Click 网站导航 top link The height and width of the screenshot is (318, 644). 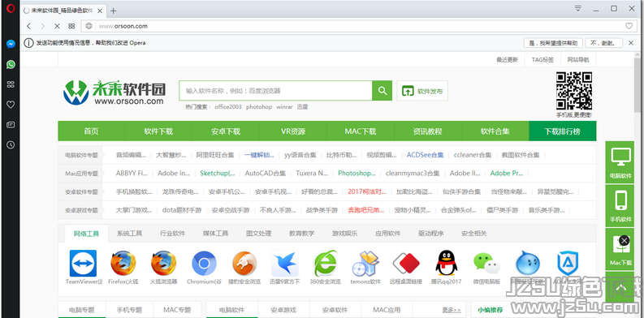pos(578,59)
